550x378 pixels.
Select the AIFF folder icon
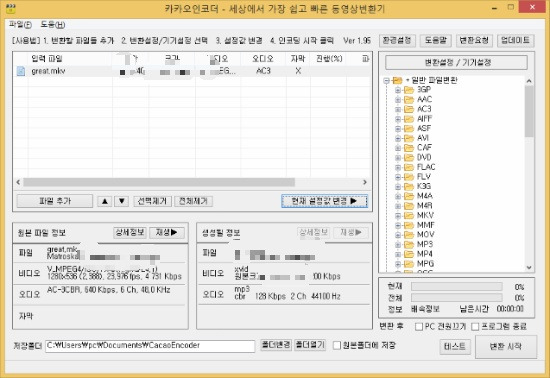409,119
